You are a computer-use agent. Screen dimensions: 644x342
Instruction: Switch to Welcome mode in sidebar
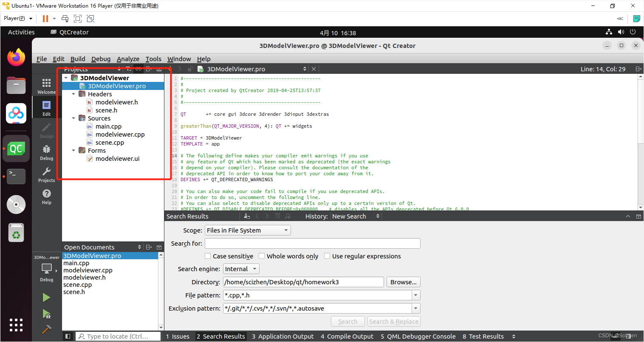click(46, 86)
